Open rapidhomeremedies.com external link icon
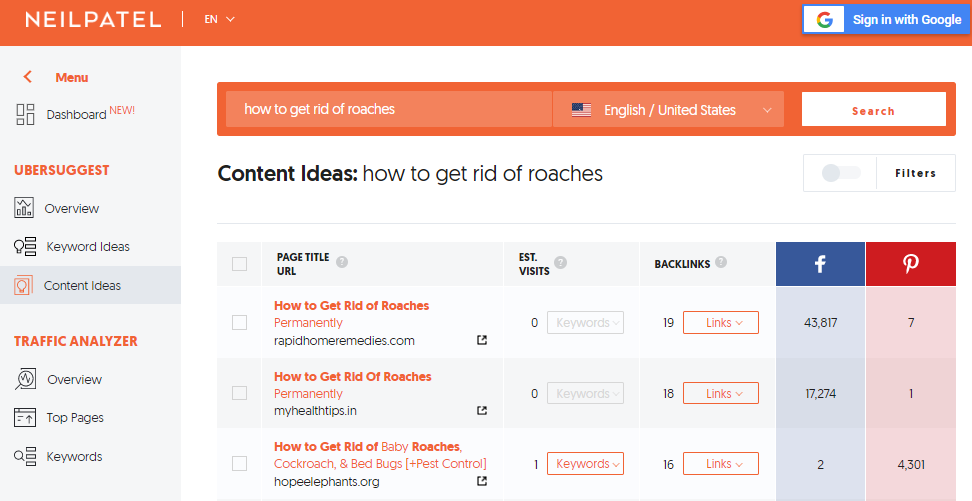972x501 pixels. pos(482,340)
